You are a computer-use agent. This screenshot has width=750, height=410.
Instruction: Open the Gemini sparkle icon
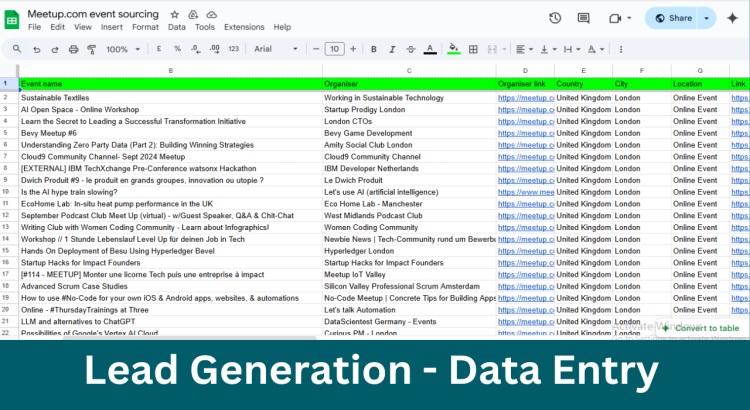[x=732, y=18]
